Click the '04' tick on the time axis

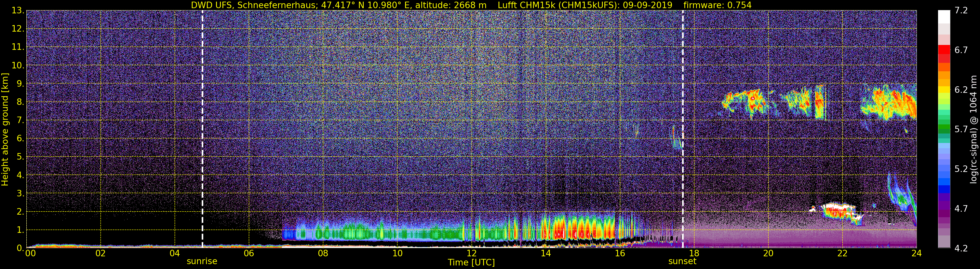pyautogui.click(x=175, y=253)
